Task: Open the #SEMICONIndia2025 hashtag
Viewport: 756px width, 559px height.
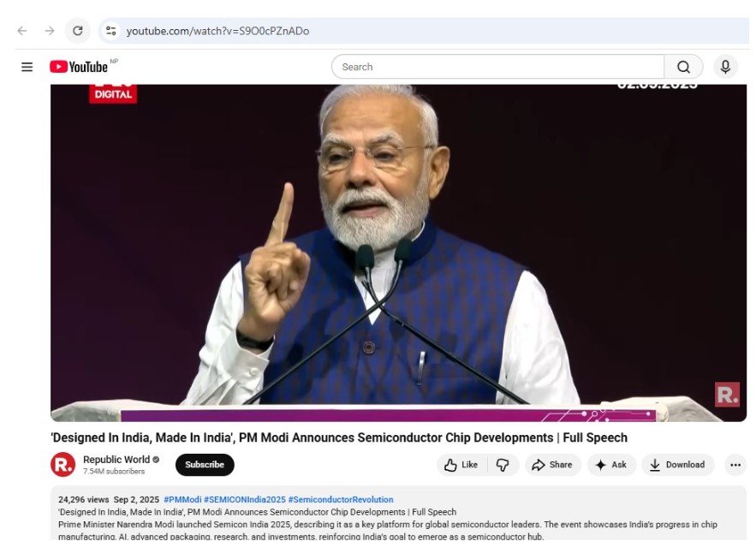Action: coord(244,499)
